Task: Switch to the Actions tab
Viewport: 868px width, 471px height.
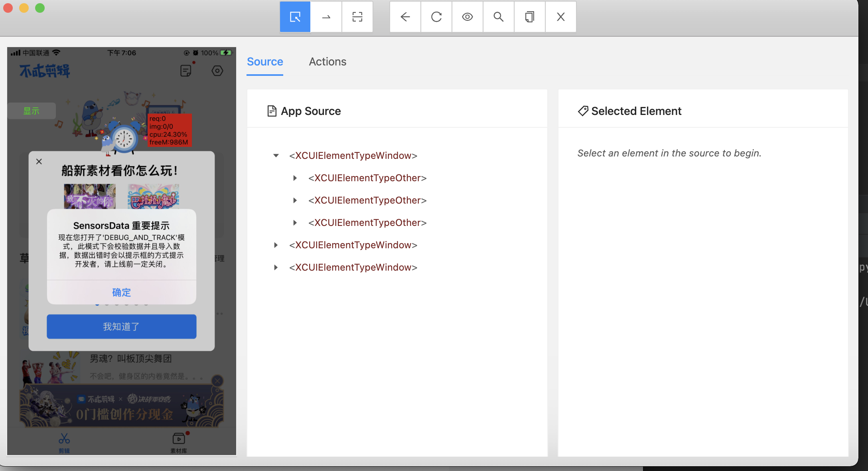Action: 327,61
